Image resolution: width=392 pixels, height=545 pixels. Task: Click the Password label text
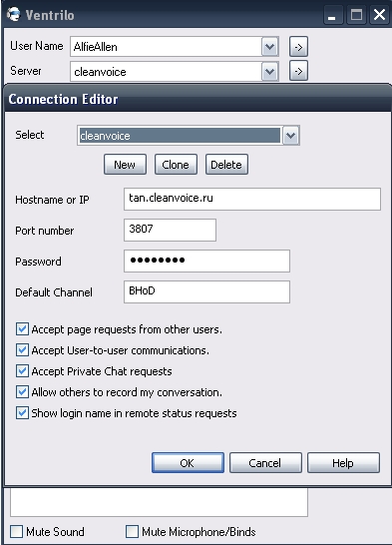coord(38,262)
